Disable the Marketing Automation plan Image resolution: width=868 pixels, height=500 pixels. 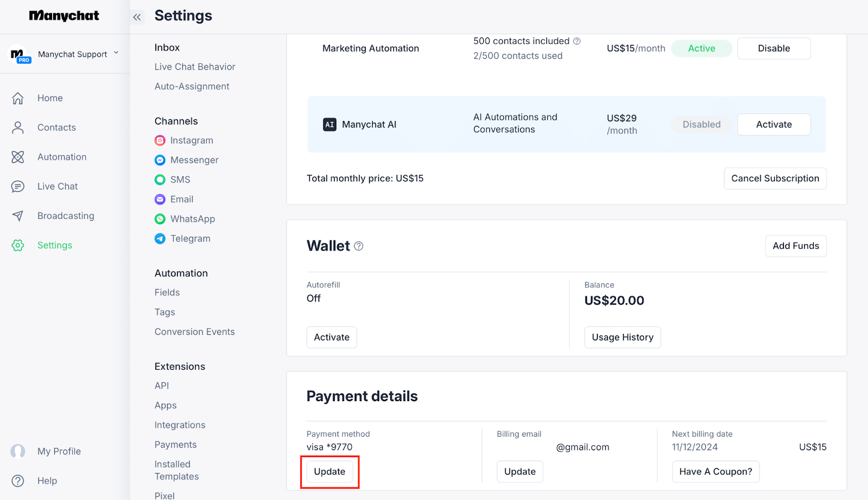[774, 48]
